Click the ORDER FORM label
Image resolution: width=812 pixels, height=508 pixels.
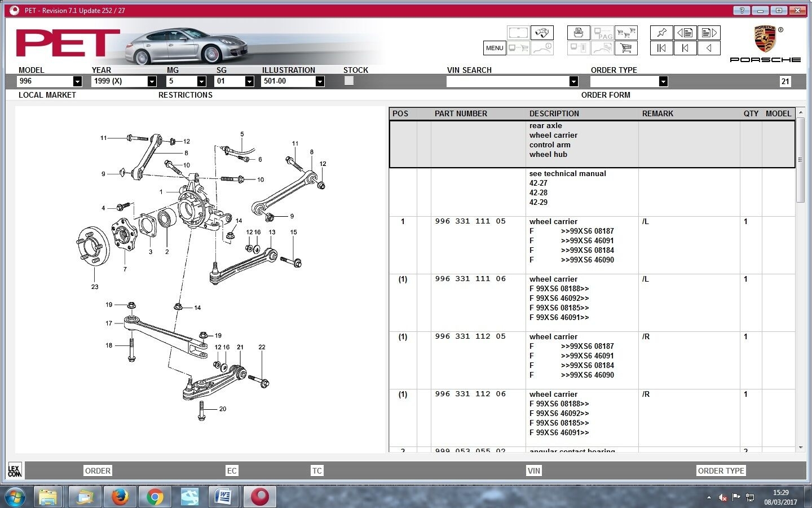click(606, 95)
